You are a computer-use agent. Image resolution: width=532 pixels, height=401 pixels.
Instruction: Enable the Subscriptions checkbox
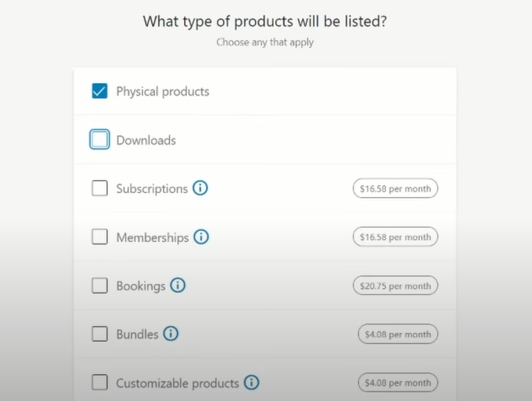click(x=100, y=188)
